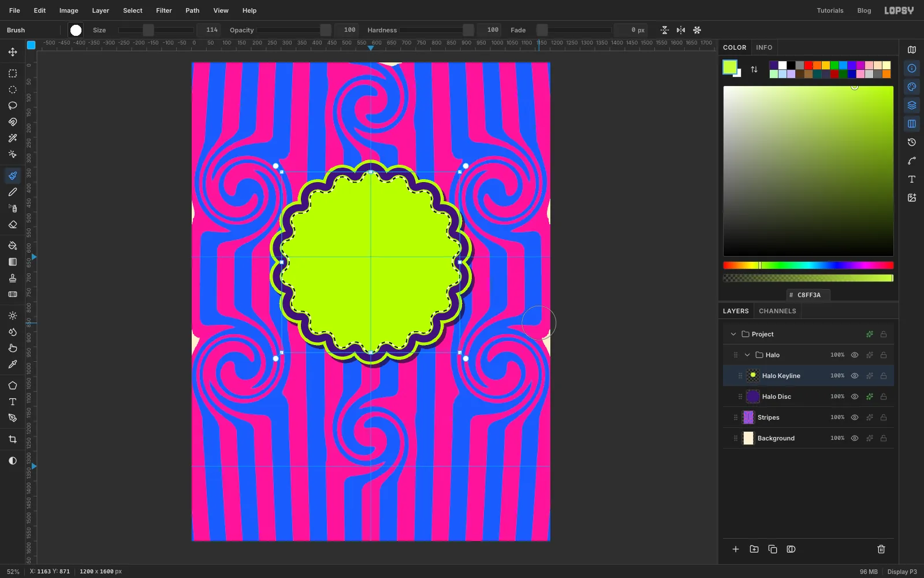Screen dimensions: 924x578
Task: Open the Layers panel icon in sidebar
Action: pyautogui.click(x=912, y=105)
